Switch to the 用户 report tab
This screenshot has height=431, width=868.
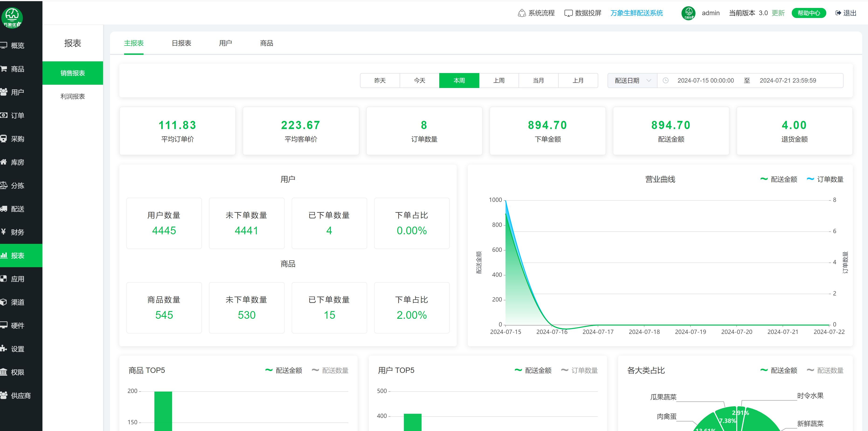[225, 43]
